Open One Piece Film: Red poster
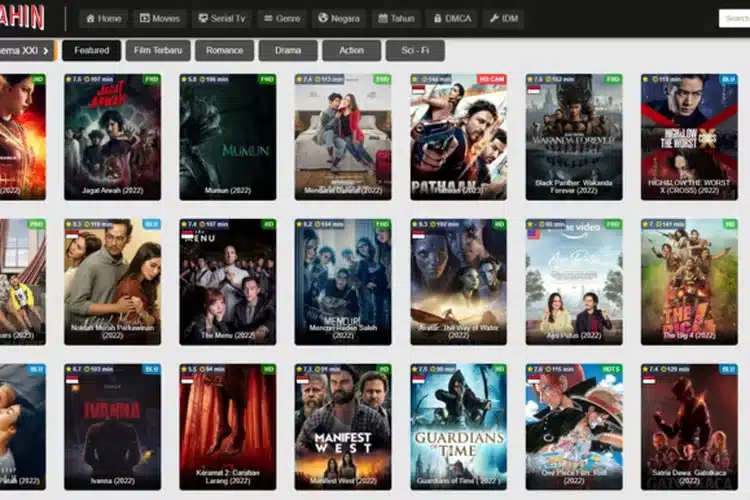The image size is (750, 500). (574, 427)
